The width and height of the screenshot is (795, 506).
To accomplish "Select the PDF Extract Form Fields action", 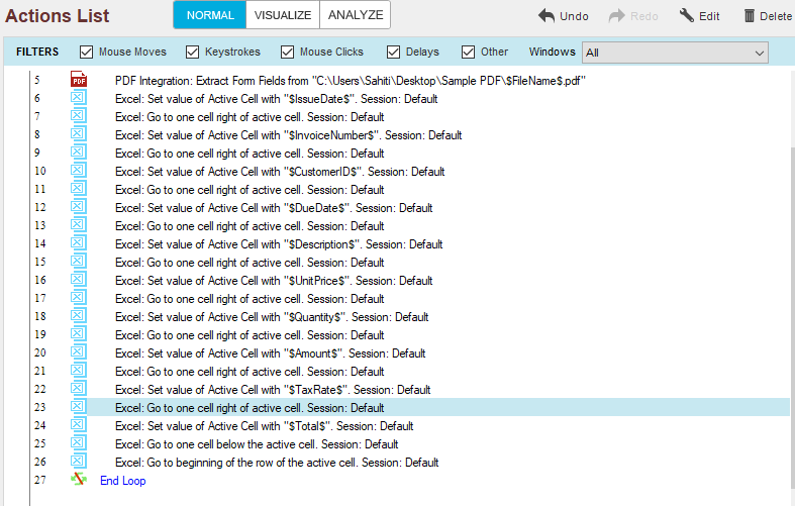I will [350, 81].
